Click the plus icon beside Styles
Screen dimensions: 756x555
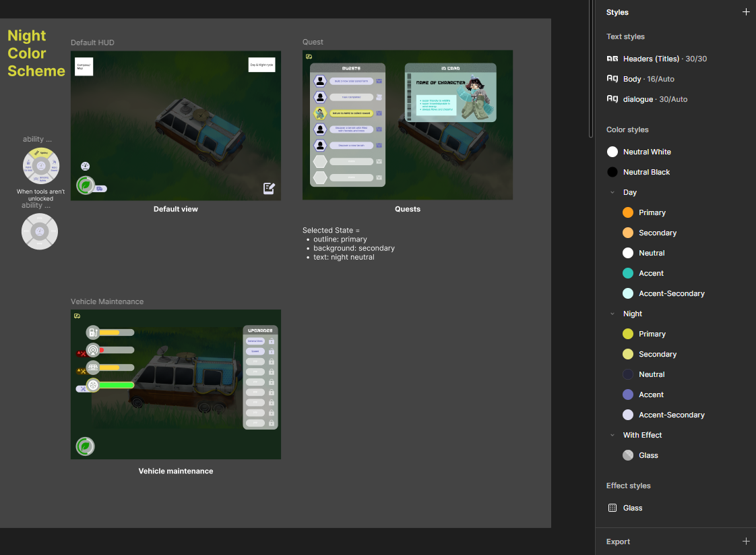[x=746, y=12]
